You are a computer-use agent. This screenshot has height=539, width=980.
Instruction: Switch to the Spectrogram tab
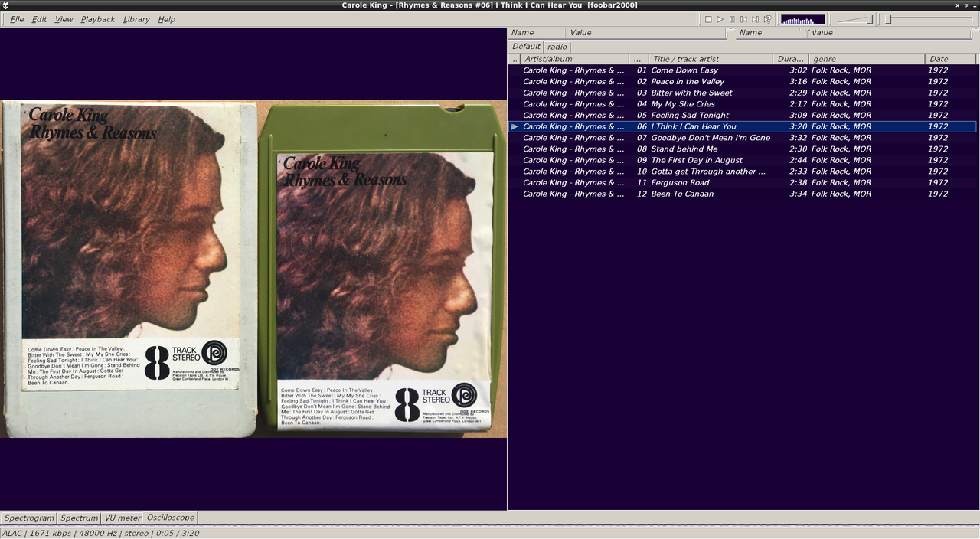[29, 518]
